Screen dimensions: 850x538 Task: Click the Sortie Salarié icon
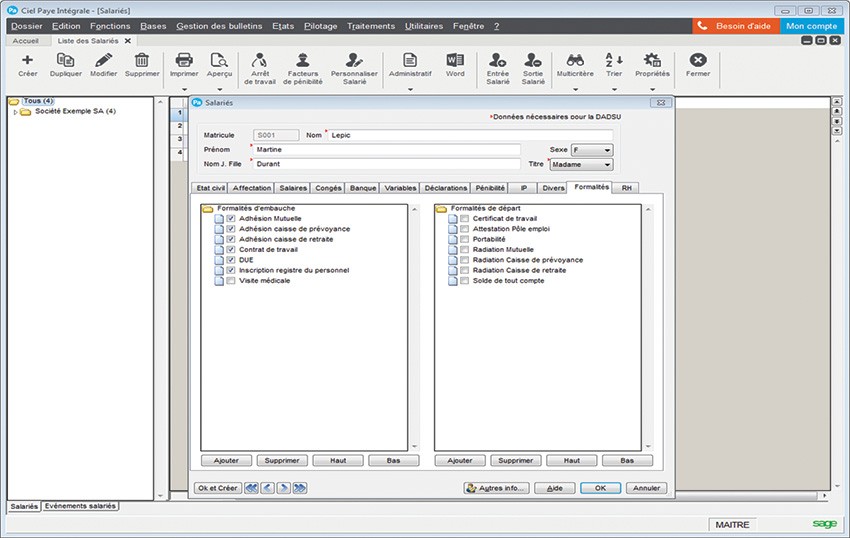pos(533,60)
